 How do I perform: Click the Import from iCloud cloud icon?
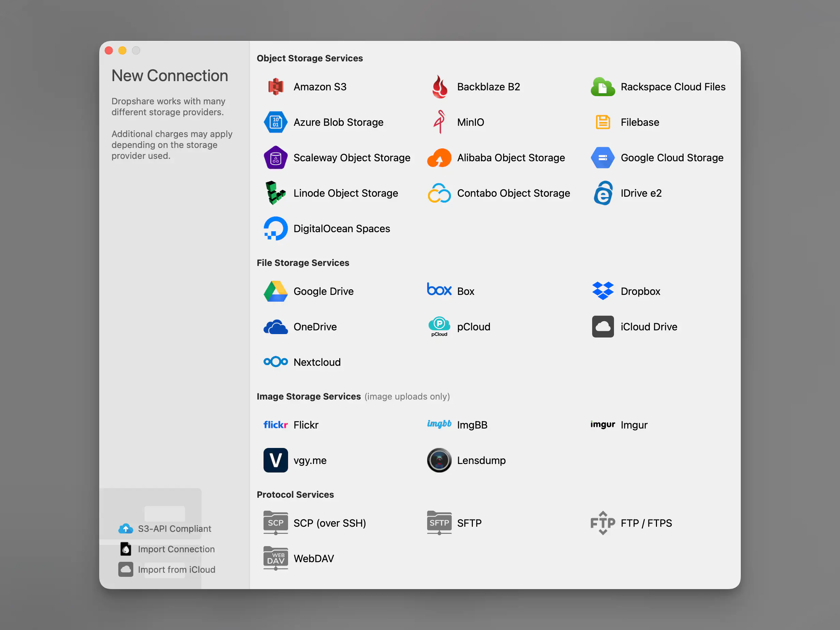click(126, 570)
